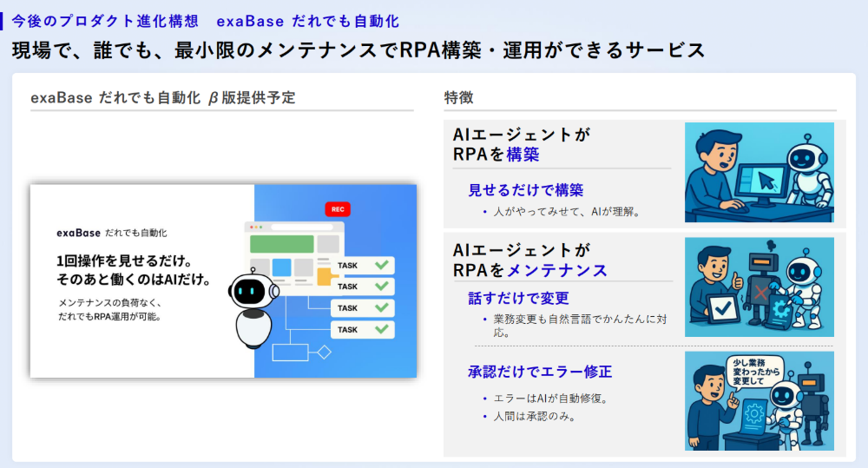Click the 見せるだけで構築 heading
This screenshot has height=468, width=868.
(x=526, y=190)
